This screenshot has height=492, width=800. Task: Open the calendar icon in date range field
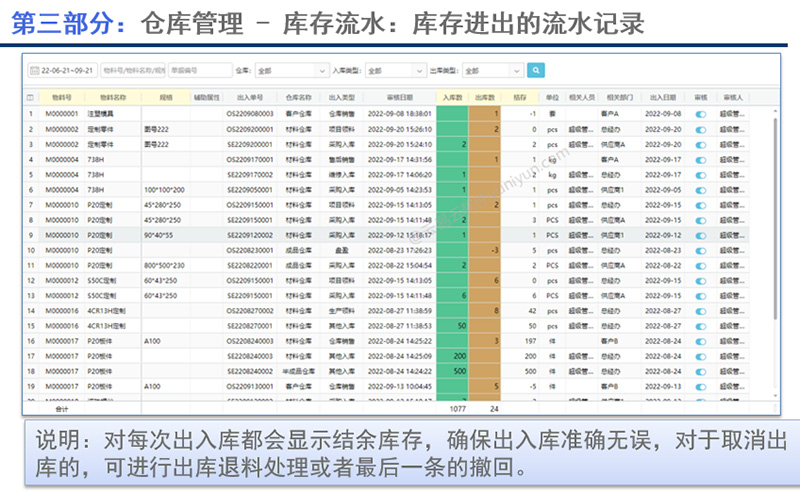pos(34,70)
